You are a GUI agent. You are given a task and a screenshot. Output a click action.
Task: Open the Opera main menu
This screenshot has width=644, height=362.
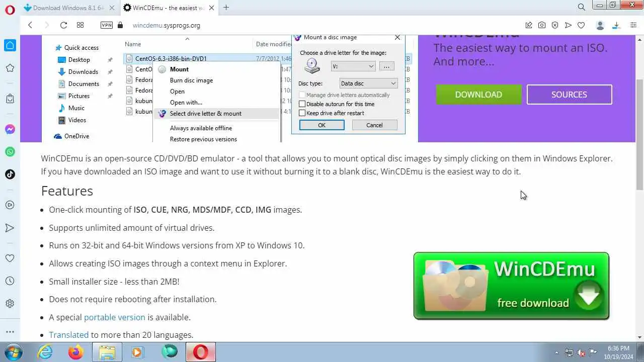10,9
